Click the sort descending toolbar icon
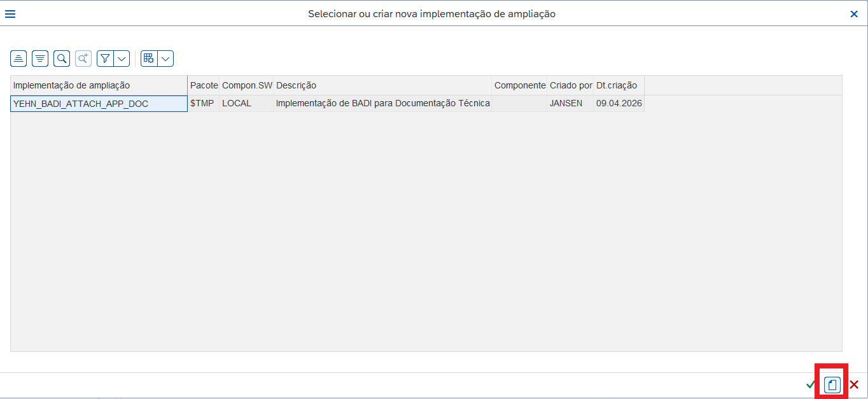This screenshot has width=868, height=399. click(x=40, y=59)
